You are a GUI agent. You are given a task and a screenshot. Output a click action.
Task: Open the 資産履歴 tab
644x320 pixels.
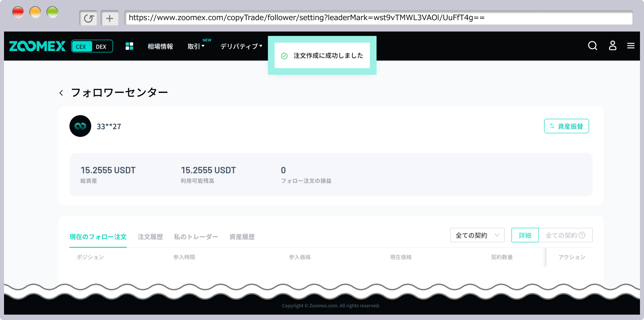click(242, 237)
